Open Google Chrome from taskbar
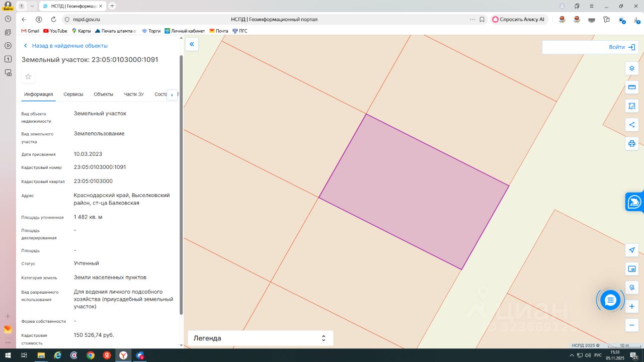 [90, 355]
